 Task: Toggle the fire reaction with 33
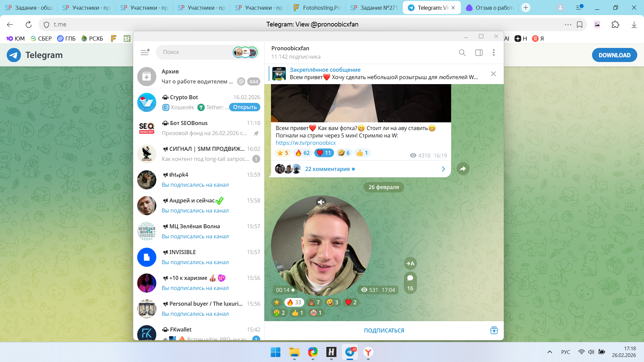[x=294, y=302]
